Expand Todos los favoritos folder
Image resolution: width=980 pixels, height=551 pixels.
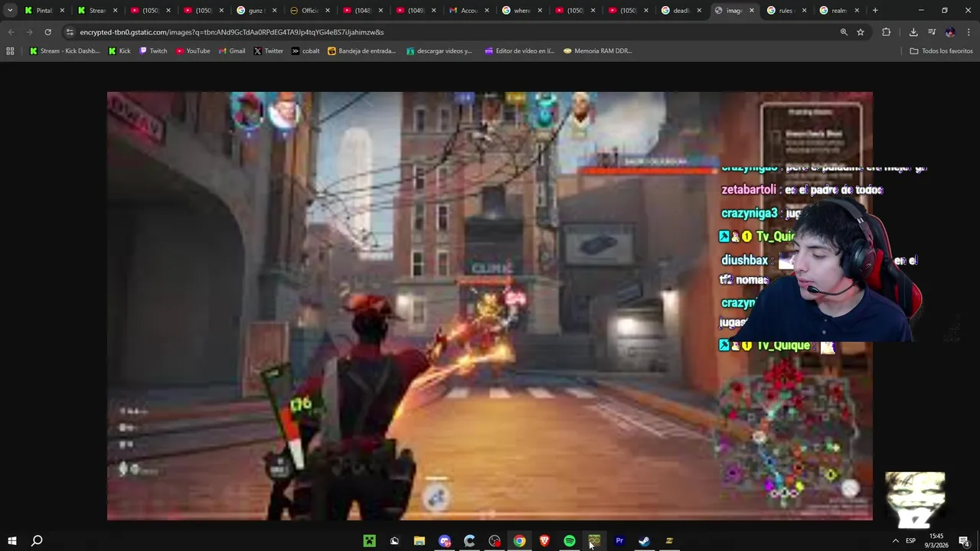tap(941, 51)
